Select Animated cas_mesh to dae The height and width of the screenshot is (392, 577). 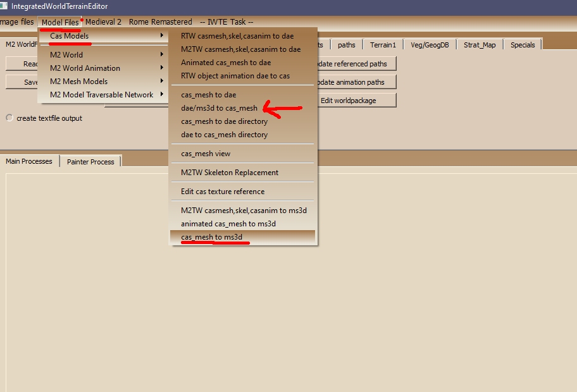242,63
